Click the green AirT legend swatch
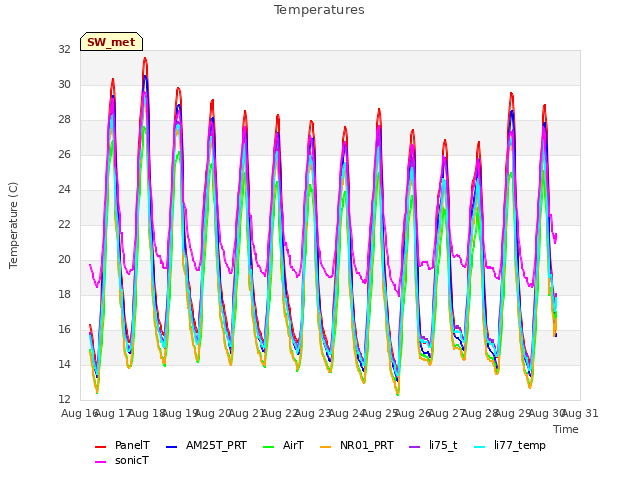 pos(269,447)
